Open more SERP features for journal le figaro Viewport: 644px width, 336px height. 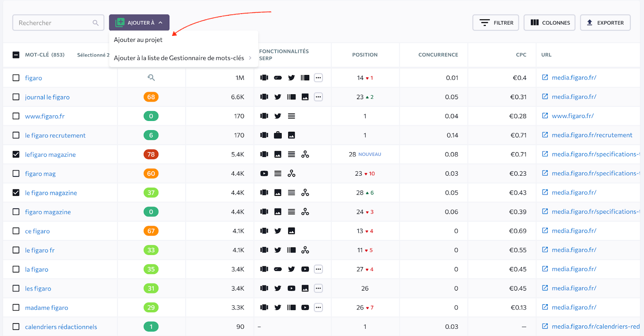pos(318,97)
